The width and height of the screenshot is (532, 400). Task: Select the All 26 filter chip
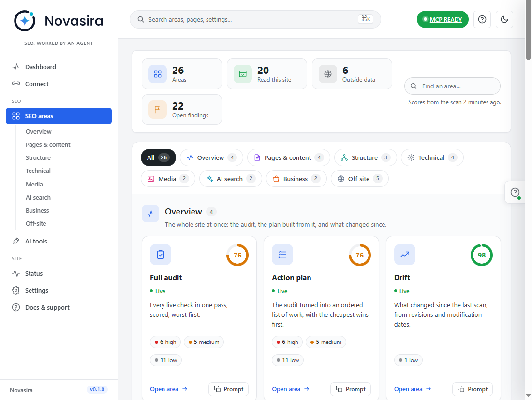158,157
